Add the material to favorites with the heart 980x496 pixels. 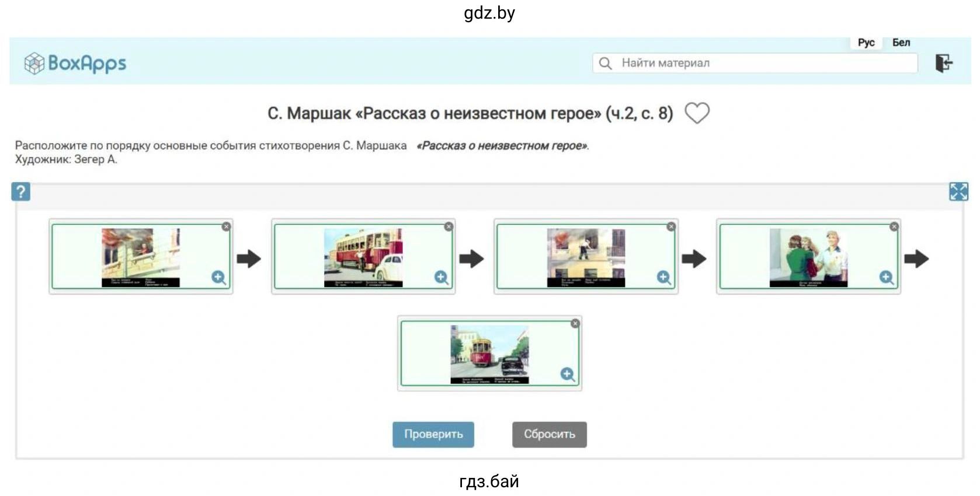point(697,113)
